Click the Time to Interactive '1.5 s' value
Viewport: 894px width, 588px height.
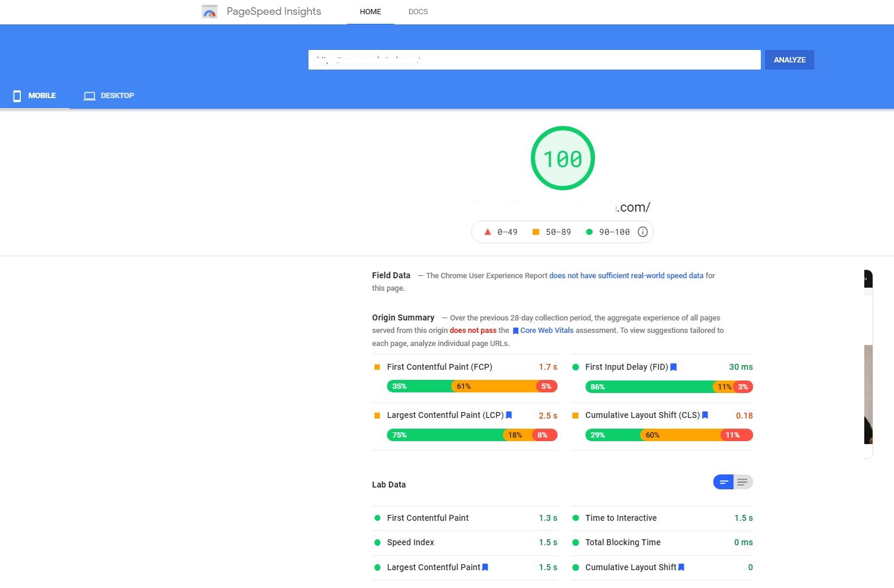(743, 518)
